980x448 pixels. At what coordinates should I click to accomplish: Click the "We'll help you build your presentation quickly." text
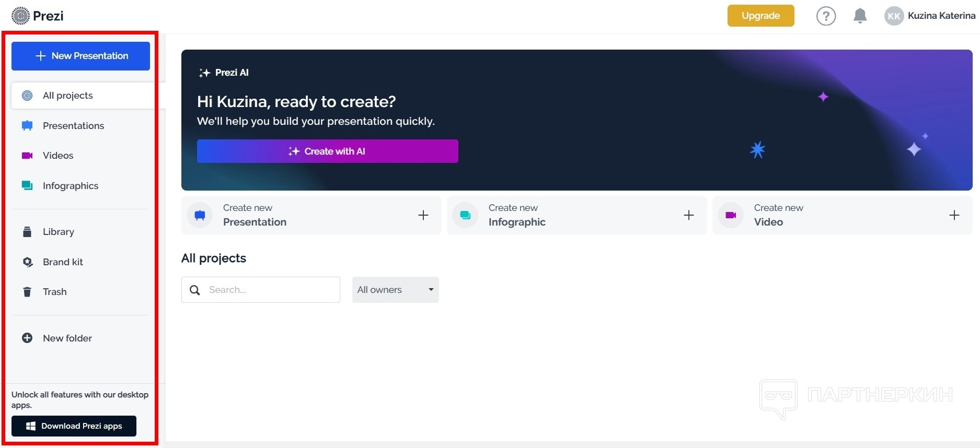point(316,121)
